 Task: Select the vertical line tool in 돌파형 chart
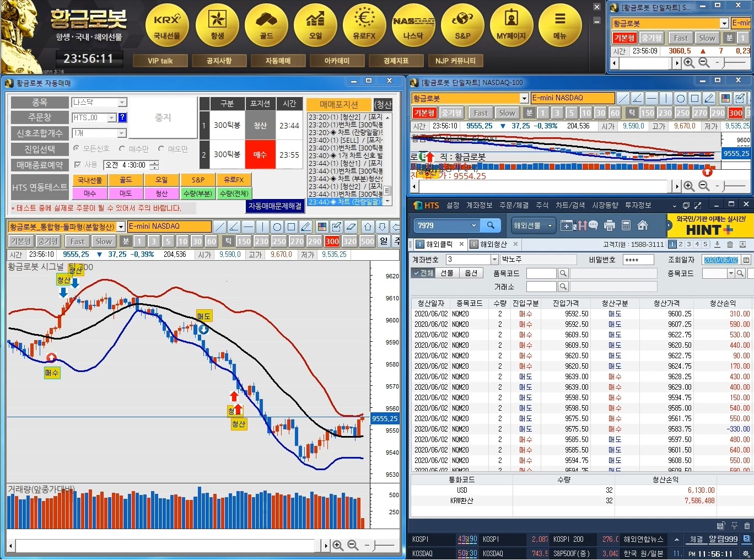262,227
